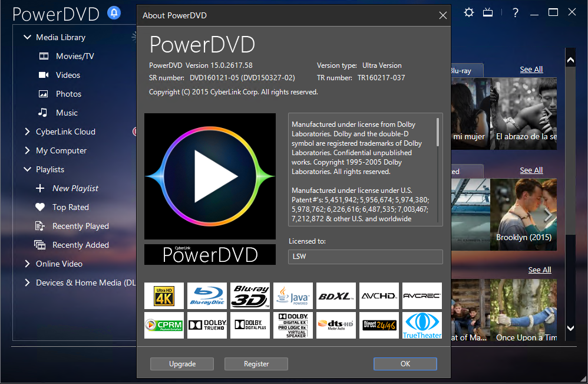Click Recently Added playlist label

[x=81, y=245]
